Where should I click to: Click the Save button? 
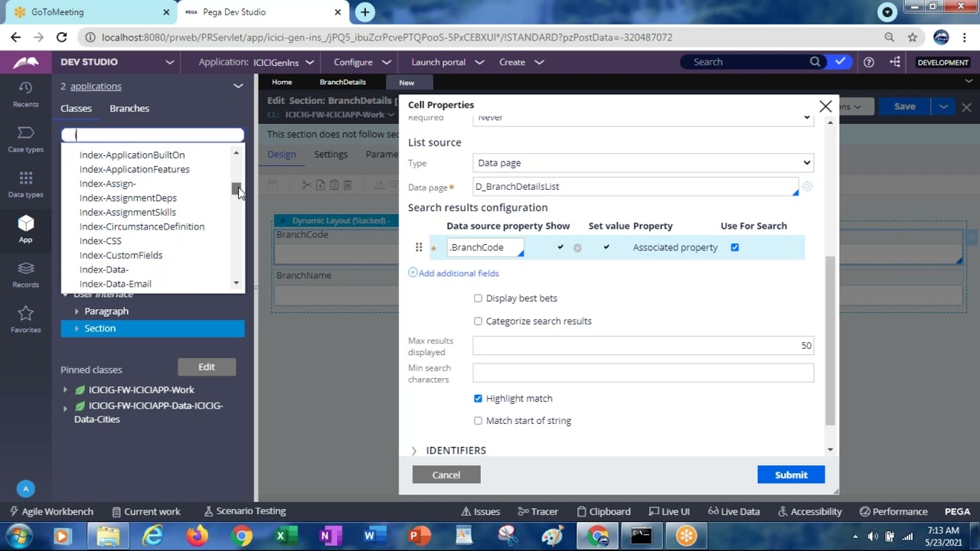[x=905, y=107]
